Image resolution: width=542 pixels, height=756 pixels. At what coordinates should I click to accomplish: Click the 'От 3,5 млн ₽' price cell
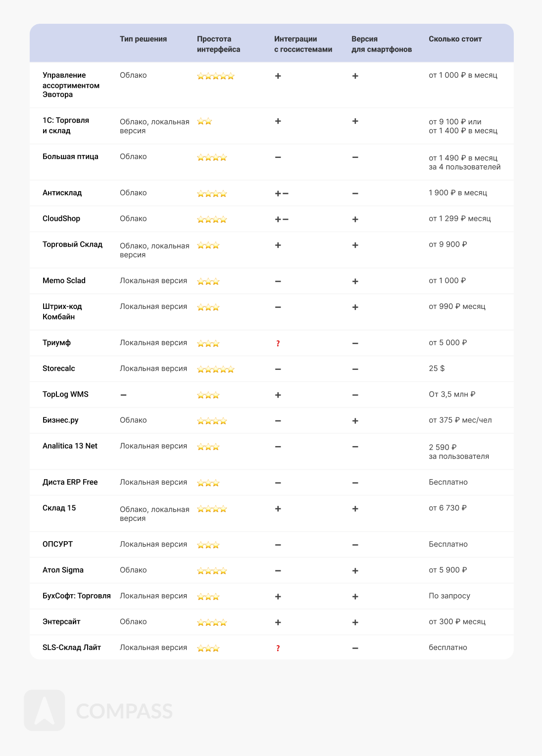pyautogui.click(x=452, y=395)
